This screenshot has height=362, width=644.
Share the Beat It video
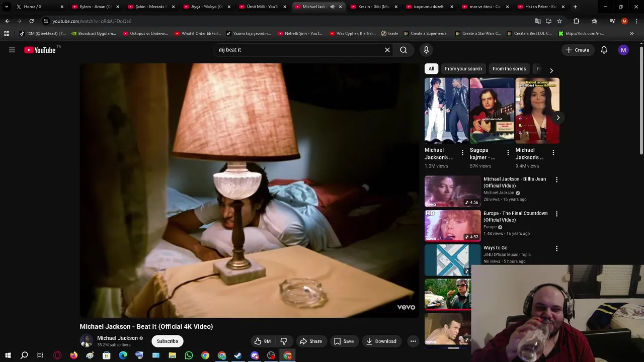(x=310, y=341)
